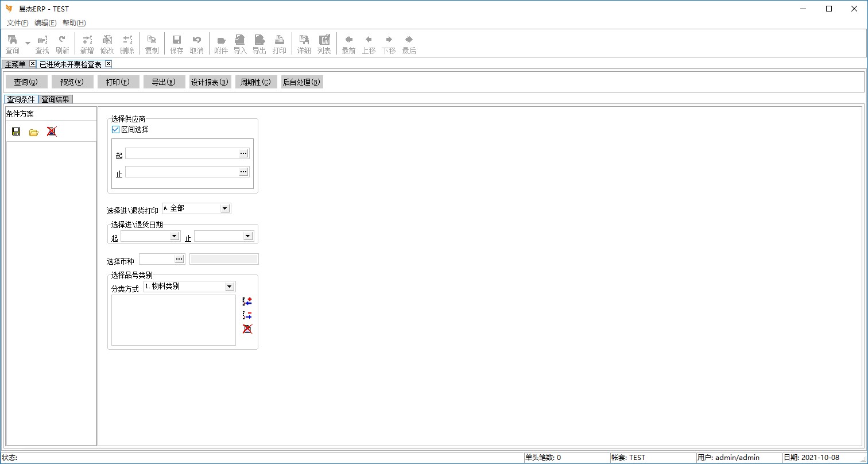Click the 刷新 refresh toolbar icon
The image size is (868, 464).
coord(62,44)
